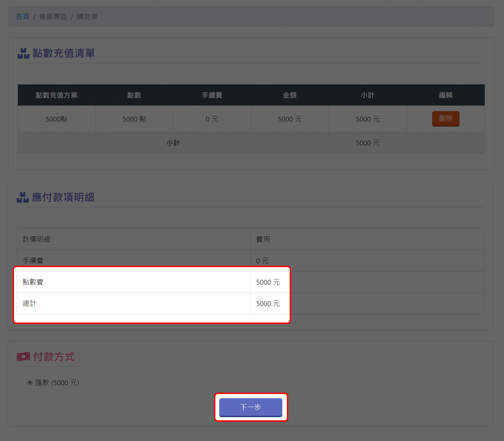
Task: Click the 編輯 column header
Action: (446, 95)
